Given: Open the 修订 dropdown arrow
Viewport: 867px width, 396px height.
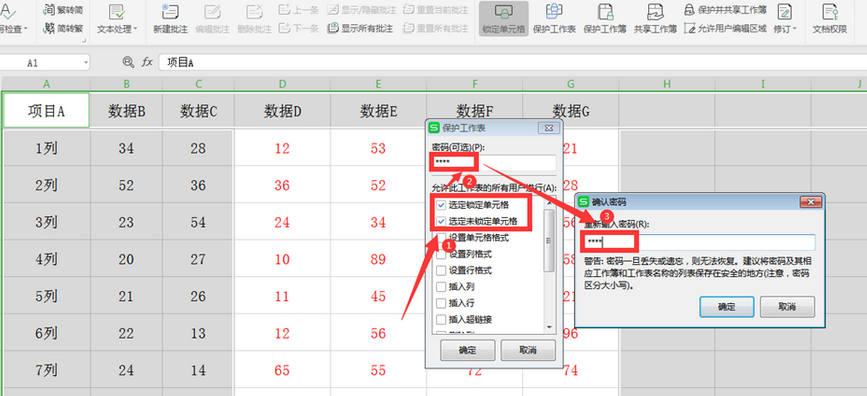Looking at the screenshot, I should pyautogui.click(x=795, y=29).
